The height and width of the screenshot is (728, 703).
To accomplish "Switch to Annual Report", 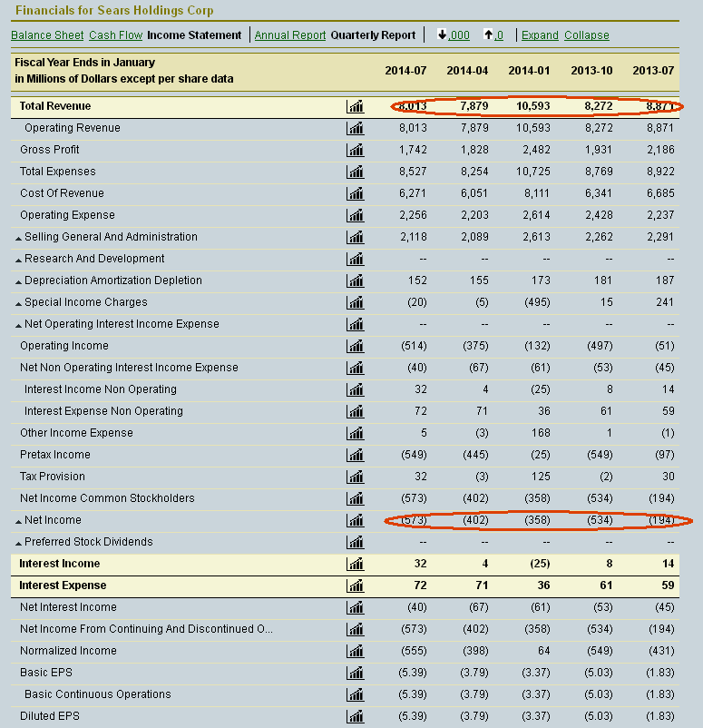I will [x=290, y=35].
